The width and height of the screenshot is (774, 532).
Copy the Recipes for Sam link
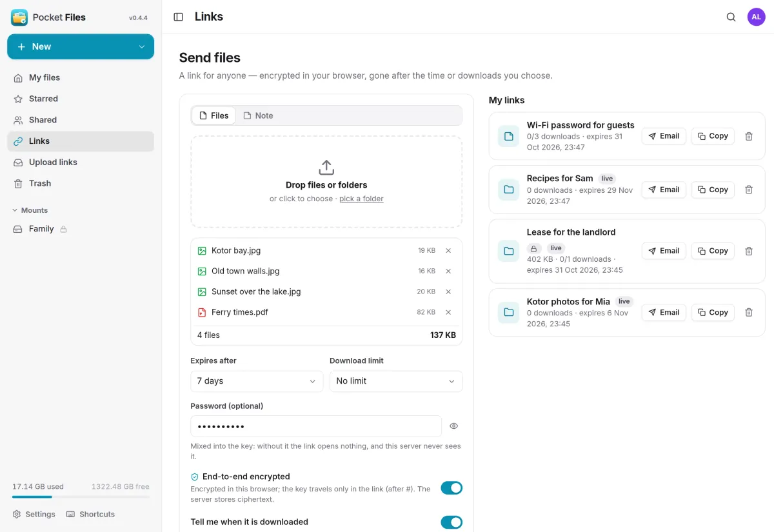[713, 190]
